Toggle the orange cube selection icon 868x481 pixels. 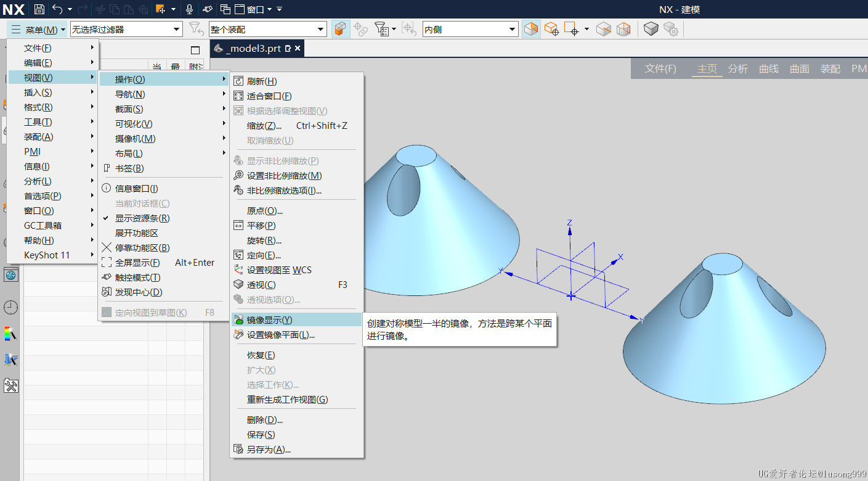click(341, 29)
